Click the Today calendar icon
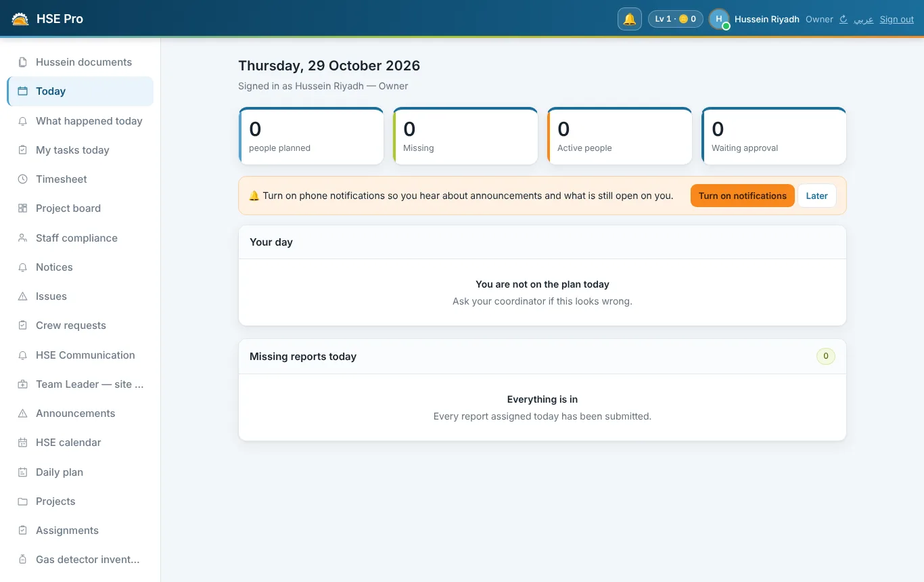Screen dimensions: 924x582 [x=22, y=91]
